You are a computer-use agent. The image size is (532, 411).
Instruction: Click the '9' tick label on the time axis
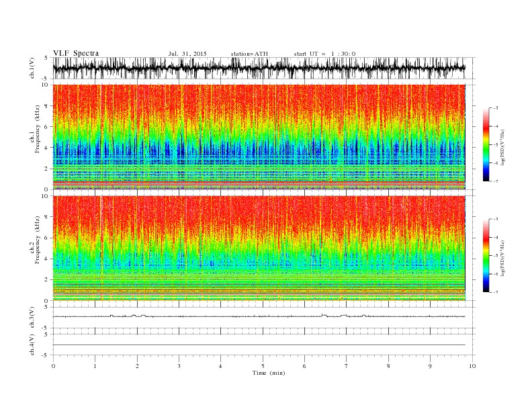click(x=430, y=366)
